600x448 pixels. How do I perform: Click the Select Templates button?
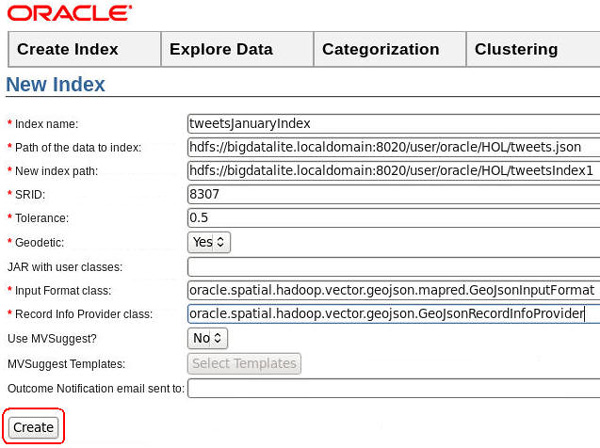point(244,363)
